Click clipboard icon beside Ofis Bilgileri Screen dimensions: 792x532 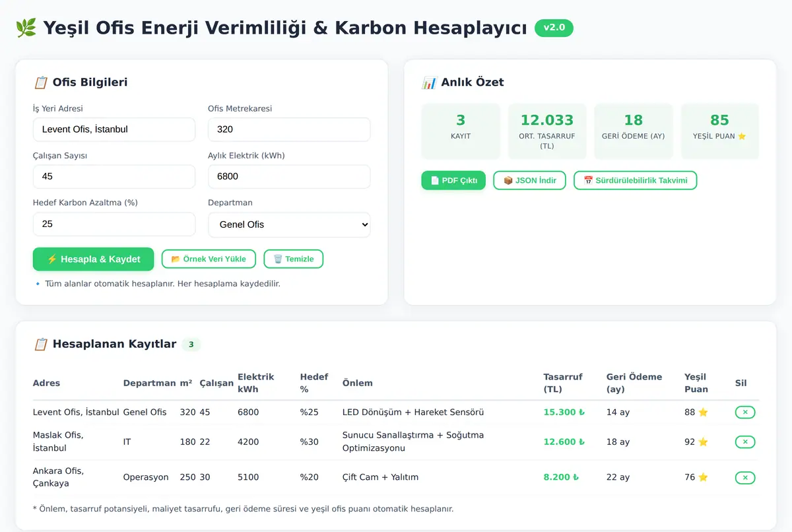[40, 83]
